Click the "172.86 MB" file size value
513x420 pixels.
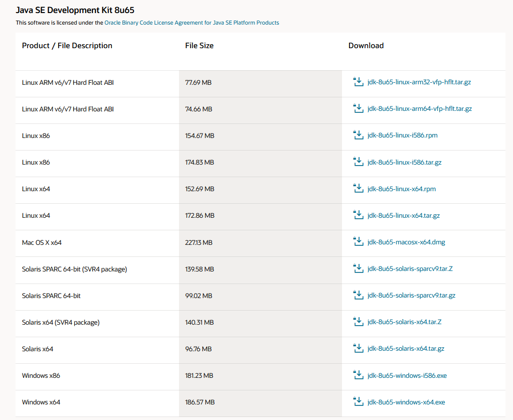[x=200, y=215]
